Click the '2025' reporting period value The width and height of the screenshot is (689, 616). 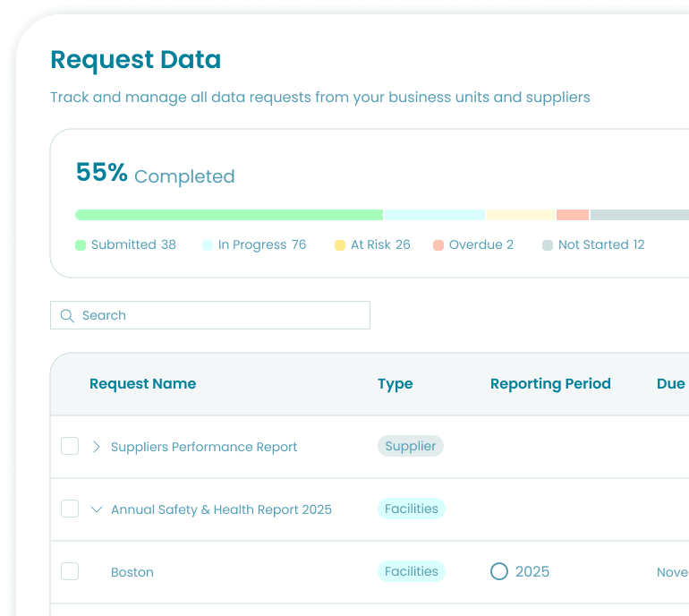pyautogui.click(x=532, y=571)
